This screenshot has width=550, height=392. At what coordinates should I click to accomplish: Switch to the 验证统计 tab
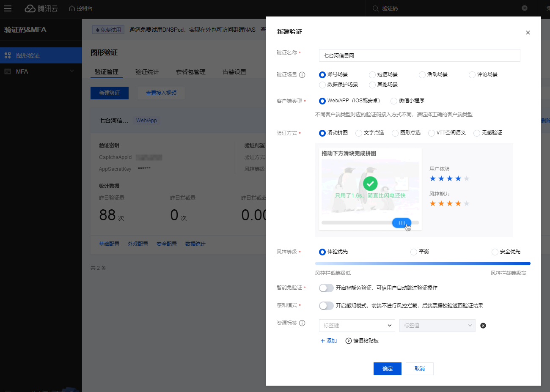[147, 72]
